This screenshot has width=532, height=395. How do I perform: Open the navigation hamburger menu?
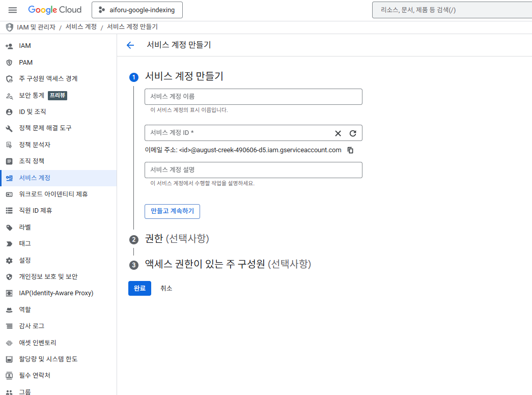click(12, 10)
